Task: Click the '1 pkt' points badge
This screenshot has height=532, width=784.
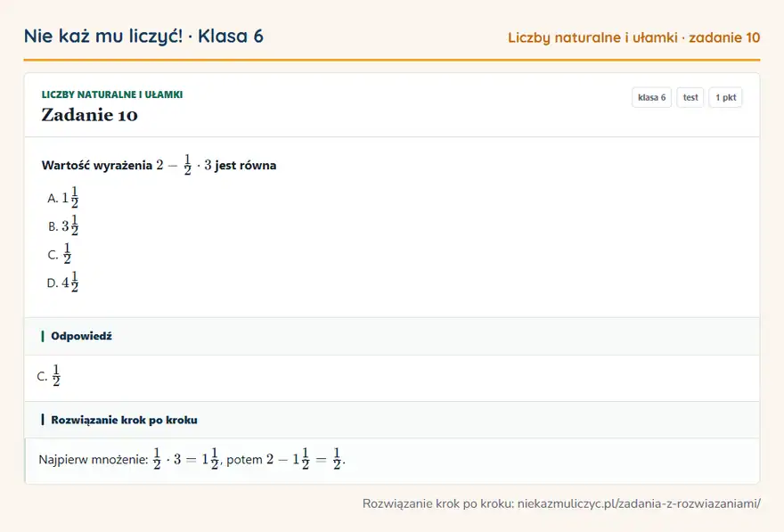Action: click(725, 97)
